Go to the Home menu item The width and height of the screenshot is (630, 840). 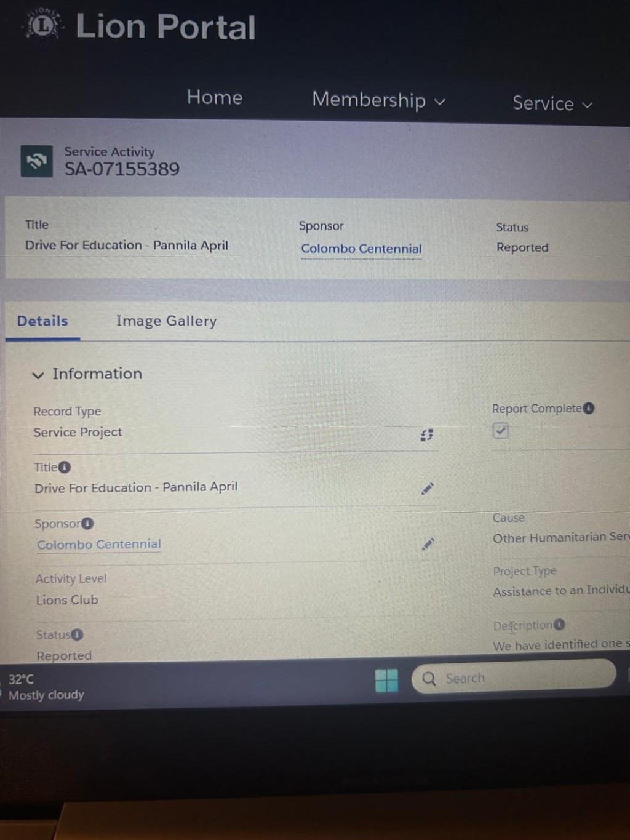[x=215, y=97]
